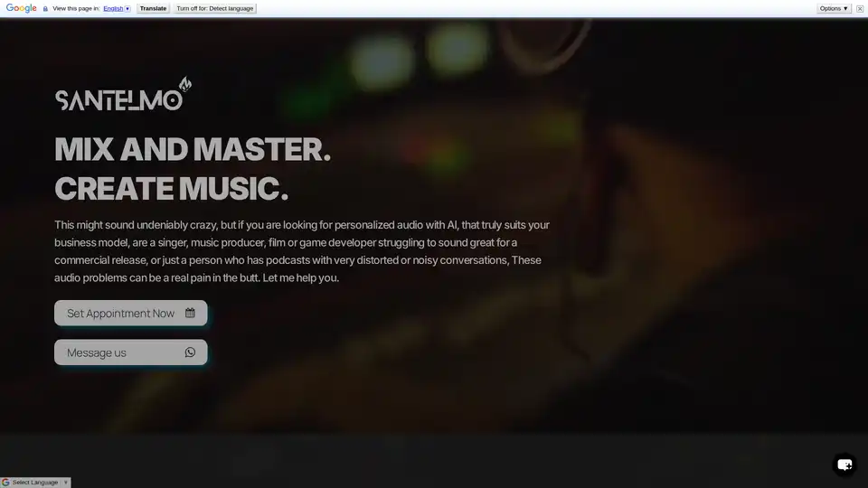Click the MIX AND MASTER heading
The image size is (868, 488).
193,149
